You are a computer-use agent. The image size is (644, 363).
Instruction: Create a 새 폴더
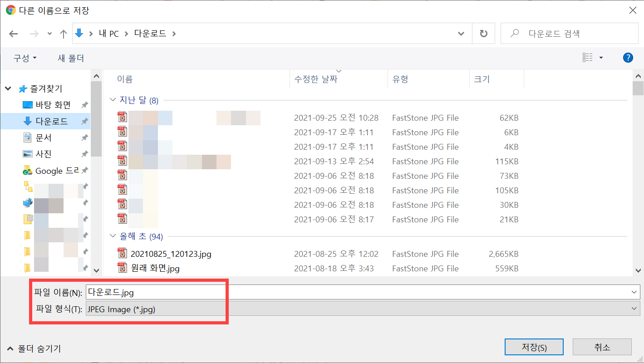tap(71, 58)
